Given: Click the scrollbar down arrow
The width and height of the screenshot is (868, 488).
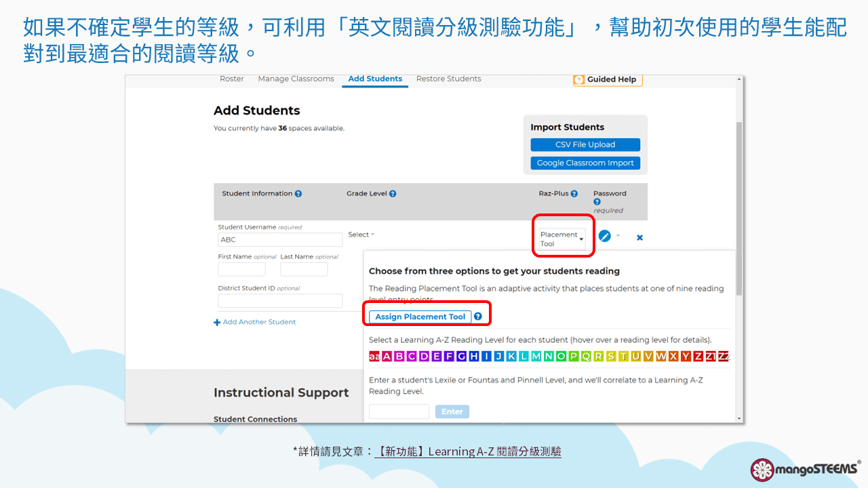Looking at the screenshot, I should [739, 419].
